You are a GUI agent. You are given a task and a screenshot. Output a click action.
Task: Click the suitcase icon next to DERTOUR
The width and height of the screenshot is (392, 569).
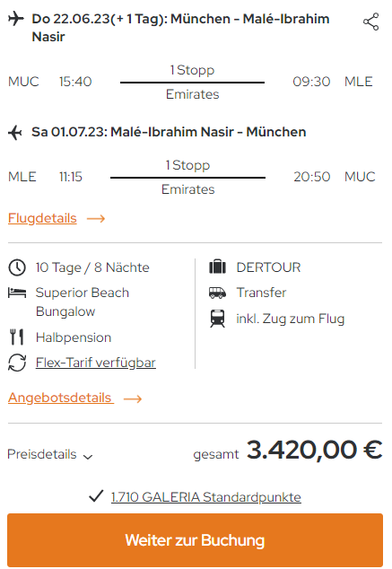(218, 267)
